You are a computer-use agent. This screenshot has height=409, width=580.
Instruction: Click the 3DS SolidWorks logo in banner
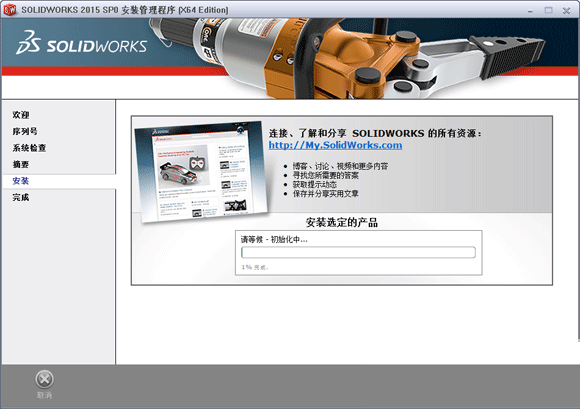point(81,43)
